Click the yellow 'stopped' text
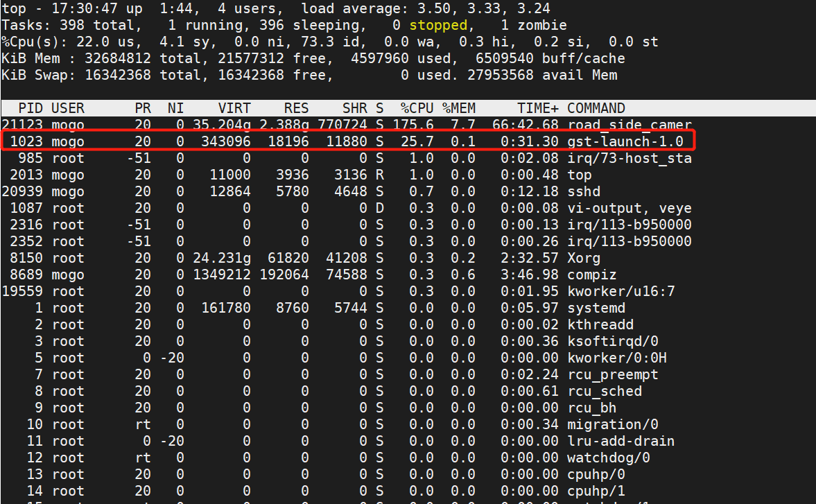 coord(438,25)
